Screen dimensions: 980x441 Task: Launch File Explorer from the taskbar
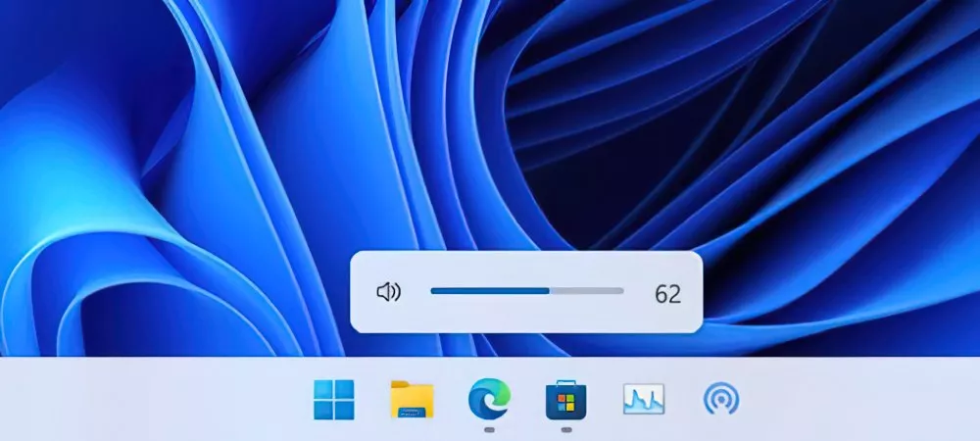[x=412, y=399]
